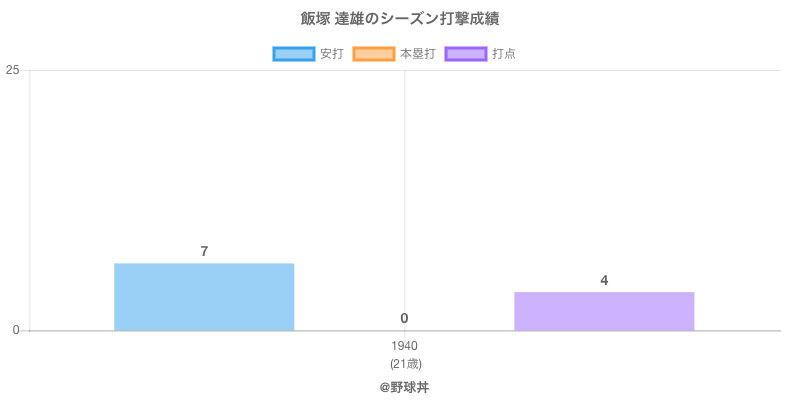This screenshot has width=800, height=400.
Task: Click the data label 4 above the purple bar
Action: pyautogui.click(x=604, y=280)
